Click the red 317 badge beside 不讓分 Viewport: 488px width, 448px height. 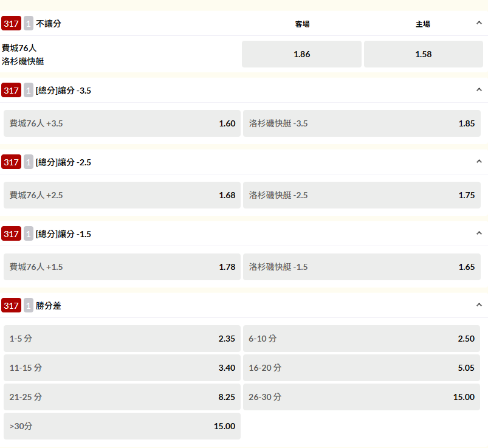pyautogui.click(x=11, y=24)
